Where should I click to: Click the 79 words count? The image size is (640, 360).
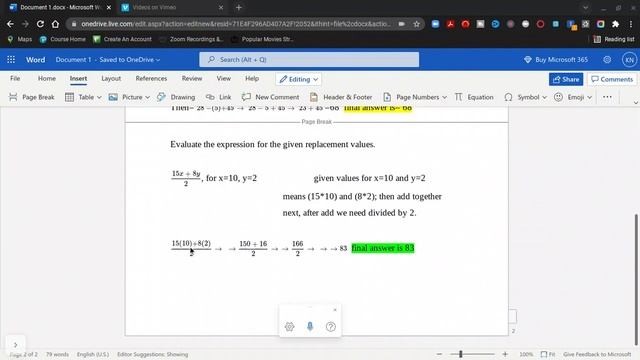(x=57, y=354)
